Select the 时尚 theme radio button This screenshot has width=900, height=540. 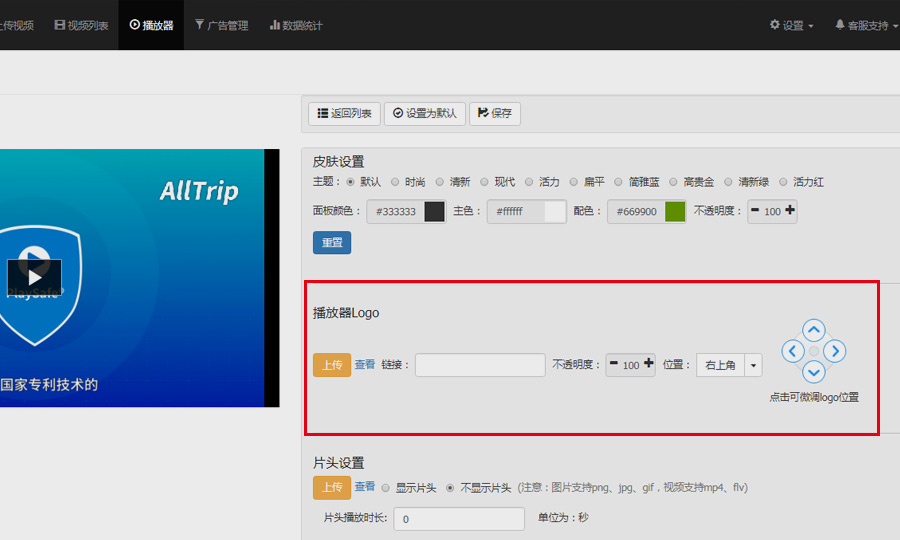tap(396, 182)
